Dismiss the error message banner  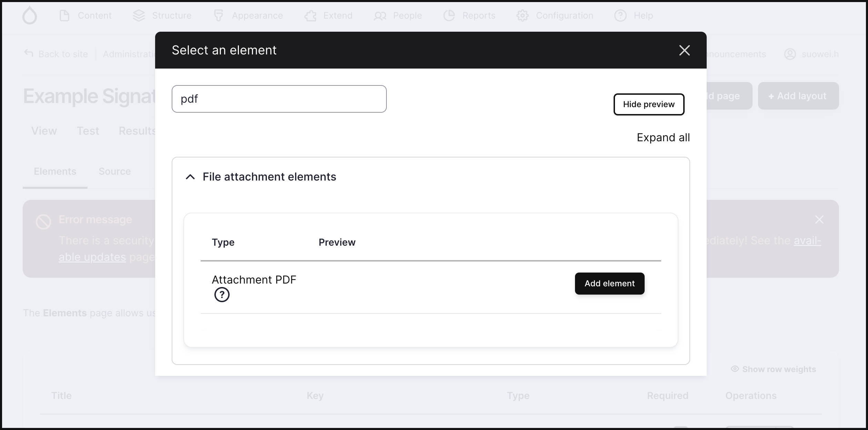tap(819, 219)
